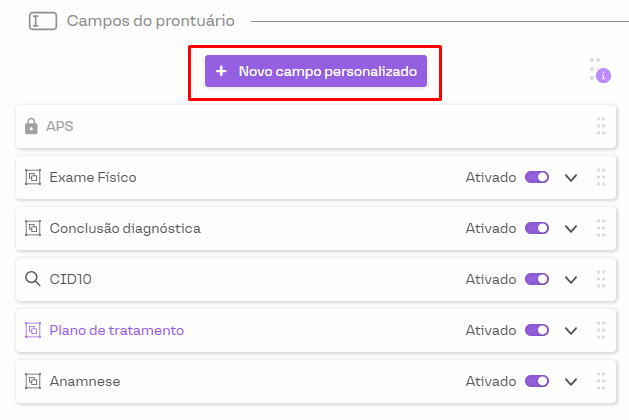629x420 pixels.
Task: Click the Plano de tratamento field icon
Action: point(33,330)
